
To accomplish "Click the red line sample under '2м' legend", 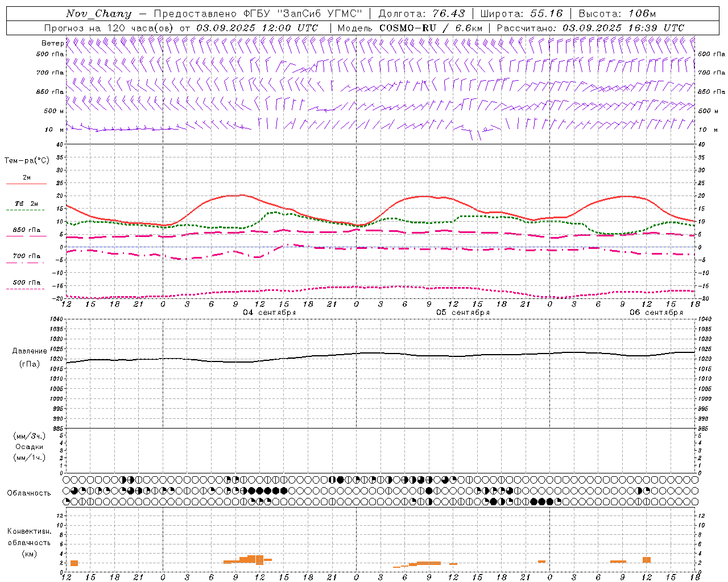I will tap(26, 184).
